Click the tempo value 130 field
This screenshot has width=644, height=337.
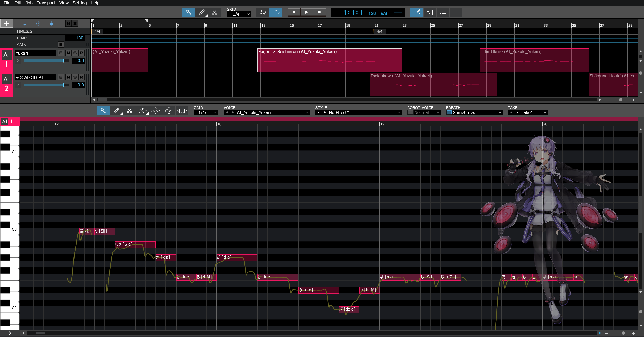pyautogui.click(x=75, y=38)
